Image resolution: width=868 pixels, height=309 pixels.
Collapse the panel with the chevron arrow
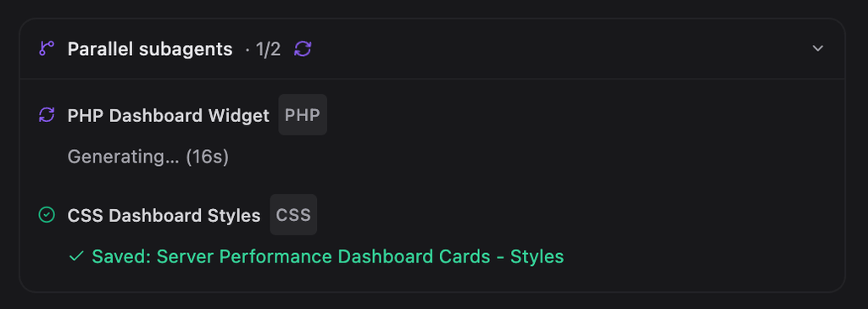(818, 48)
